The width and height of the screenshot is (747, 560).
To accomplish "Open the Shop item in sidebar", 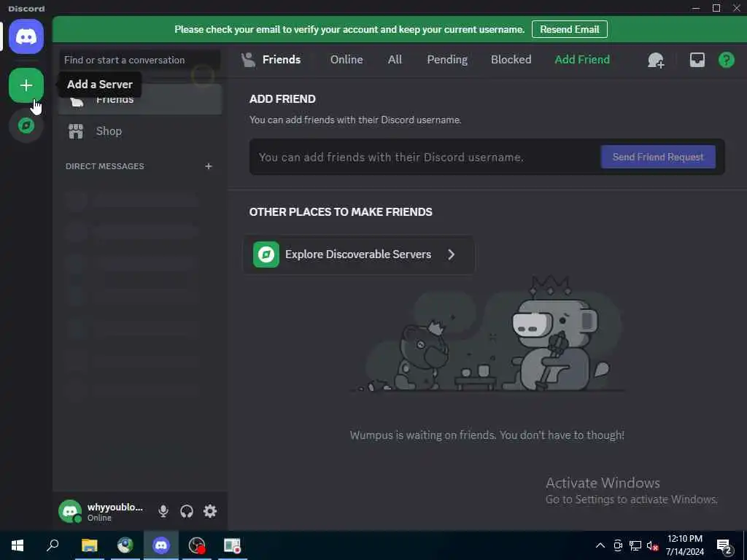I will coord(139,131).
